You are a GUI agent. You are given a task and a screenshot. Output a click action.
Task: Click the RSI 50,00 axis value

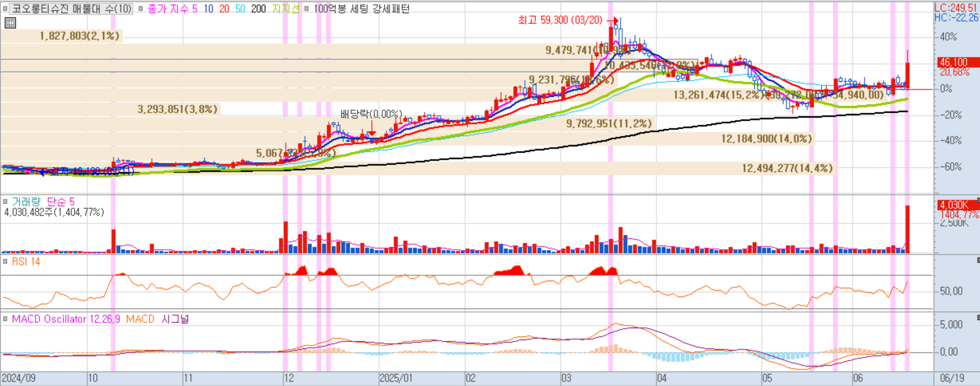[x=951, y=291]
